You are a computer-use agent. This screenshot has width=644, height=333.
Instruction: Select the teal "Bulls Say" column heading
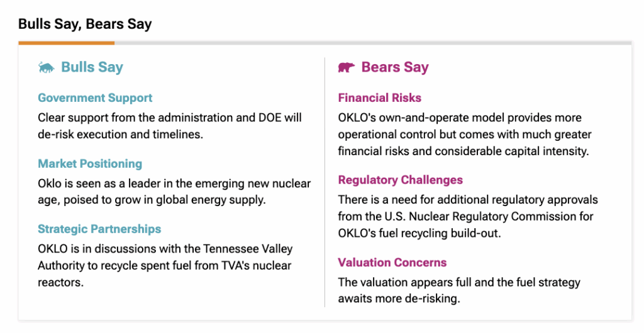(x=92, y=68)
